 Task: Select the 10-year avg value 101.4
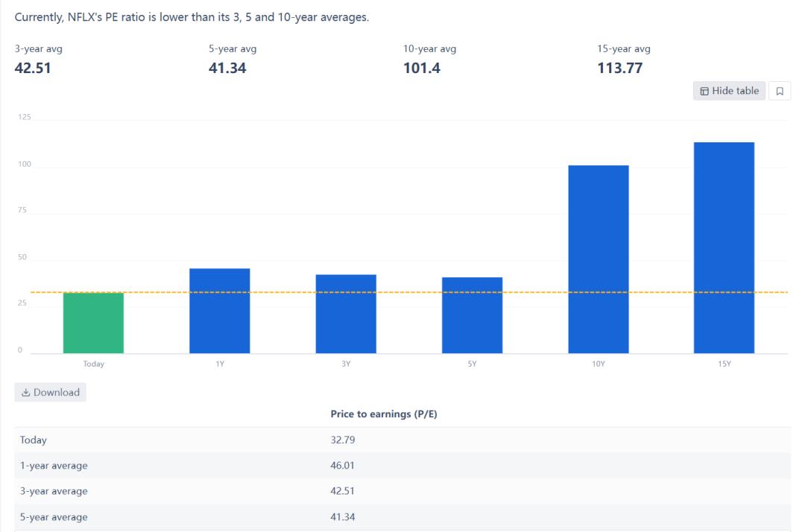pos(422,69)
